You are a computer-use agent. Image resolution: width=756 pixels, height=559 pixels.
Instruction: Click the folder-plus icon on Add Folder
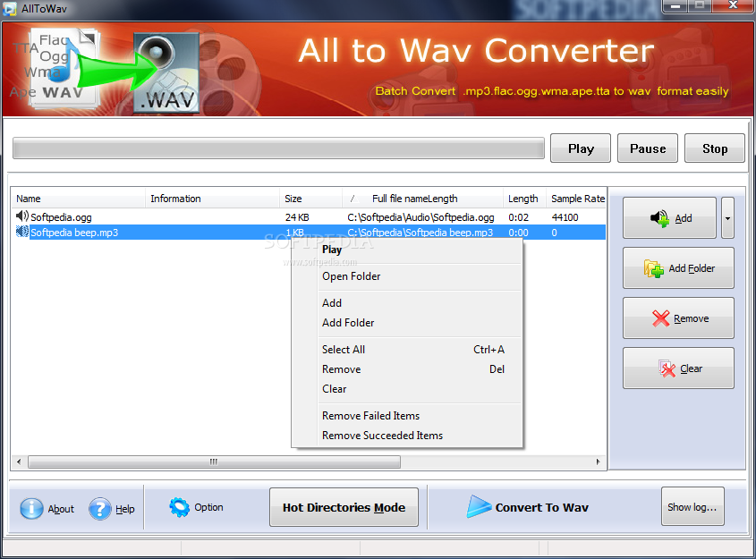[x=654, y=268]
